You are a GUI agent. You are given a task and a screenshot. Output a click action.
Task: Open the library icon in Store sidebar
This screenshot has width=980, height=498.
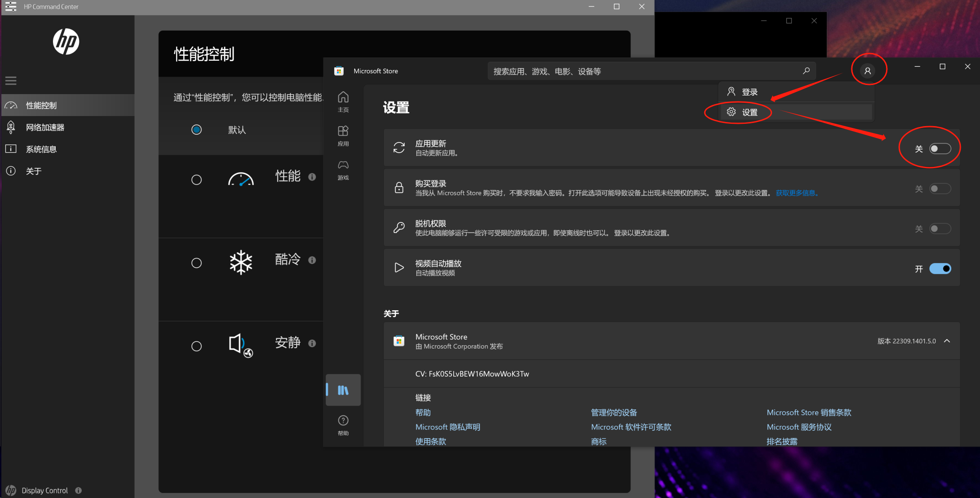click(343, 390)
